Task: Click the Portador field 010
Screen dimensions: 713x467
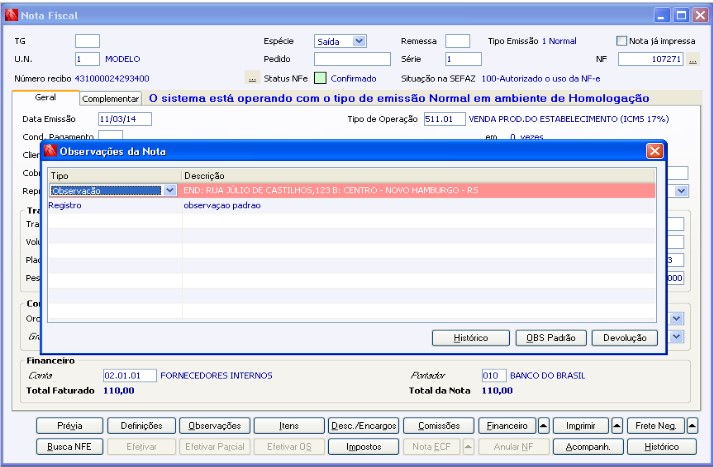Action: (494, 376)
